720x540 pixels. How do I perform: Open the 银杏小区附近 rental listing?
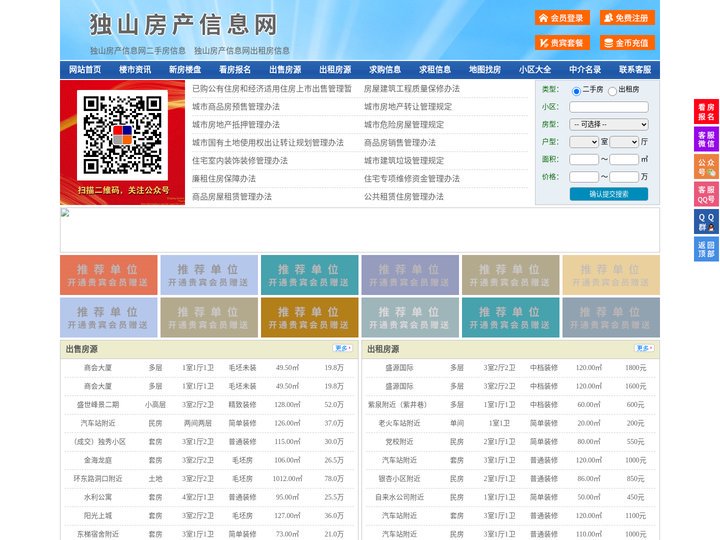399,478
